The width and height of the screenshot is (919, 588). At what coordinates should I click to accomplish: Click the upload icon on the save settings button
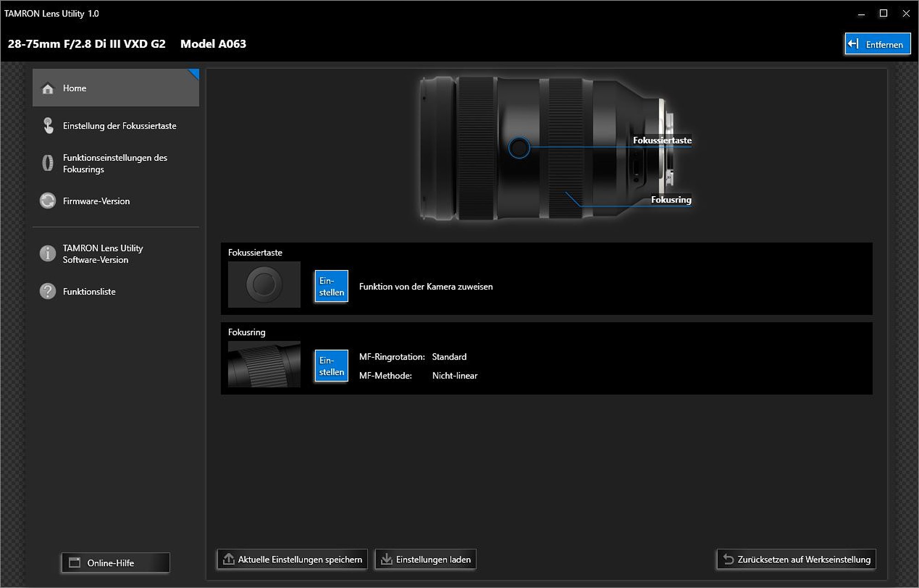click(228, 559)
